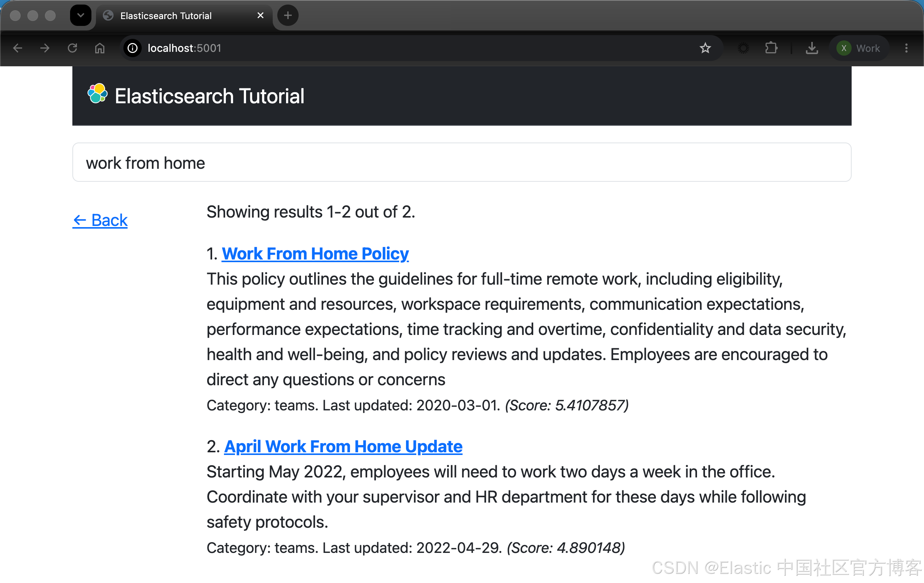The width and height of the screenshot is (924, 583).
Task: Open the extensions puzzle icon
Action: click(x=771, y=48)
